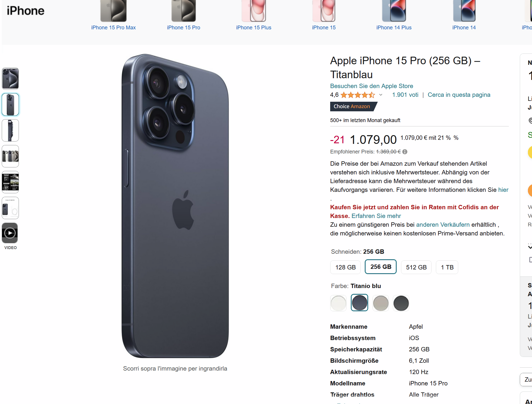This screenshot has width=532, height=404.
Task: Expand the star rating dropdown arrow
Action: (x=381, y=95)
